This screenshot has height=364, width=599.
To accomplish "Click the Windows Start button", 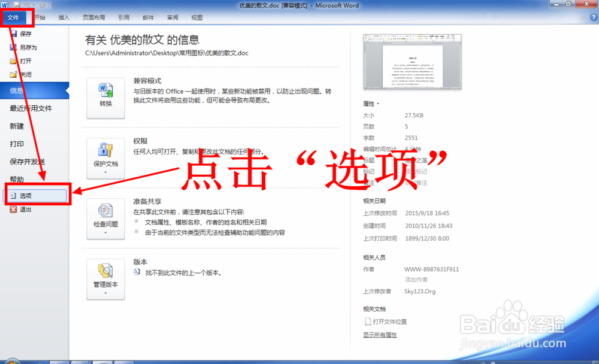I will (11, 362).
